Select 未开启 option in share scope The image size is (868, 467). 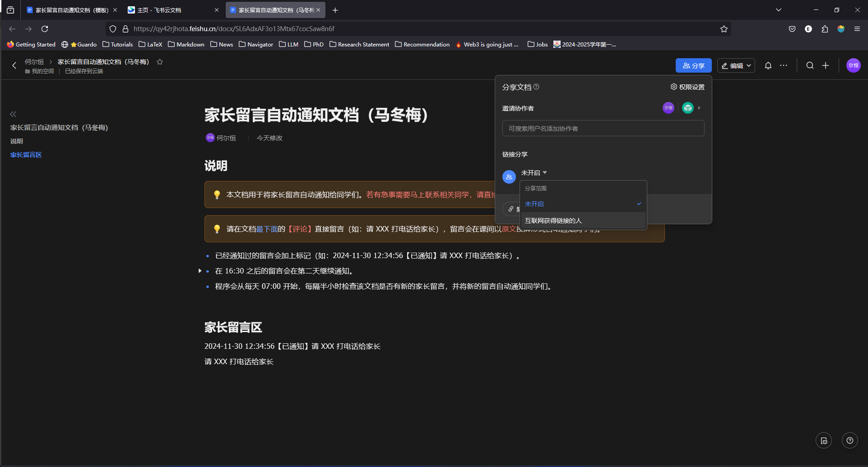(x=583, y=204)
